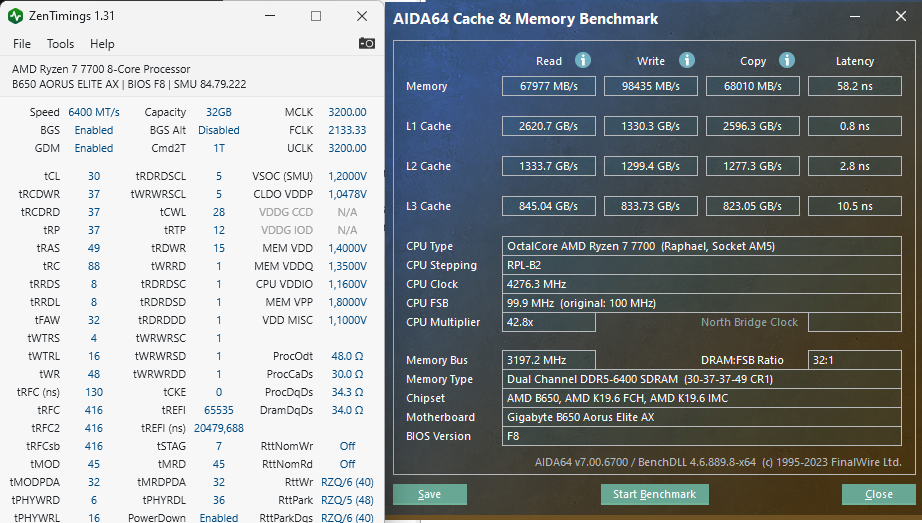Click the Memory Bus value field

(x=550, y=360)
